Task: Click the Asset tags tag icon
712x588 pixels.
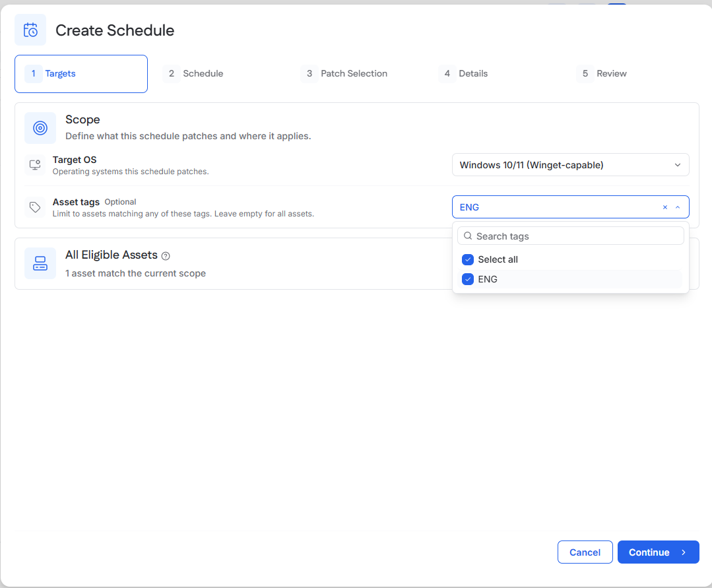Action: click(x=35, y=207)
